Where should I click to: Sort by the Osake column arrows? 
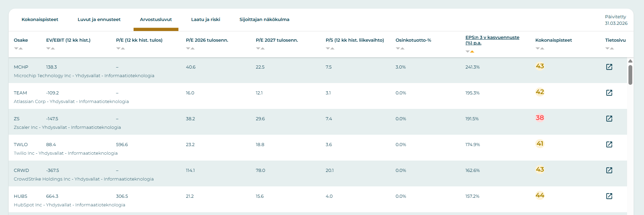[18, 49]
